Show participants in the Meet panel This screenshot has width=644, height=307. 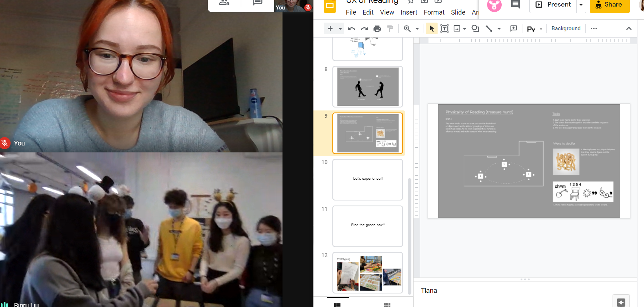point(224,3)
